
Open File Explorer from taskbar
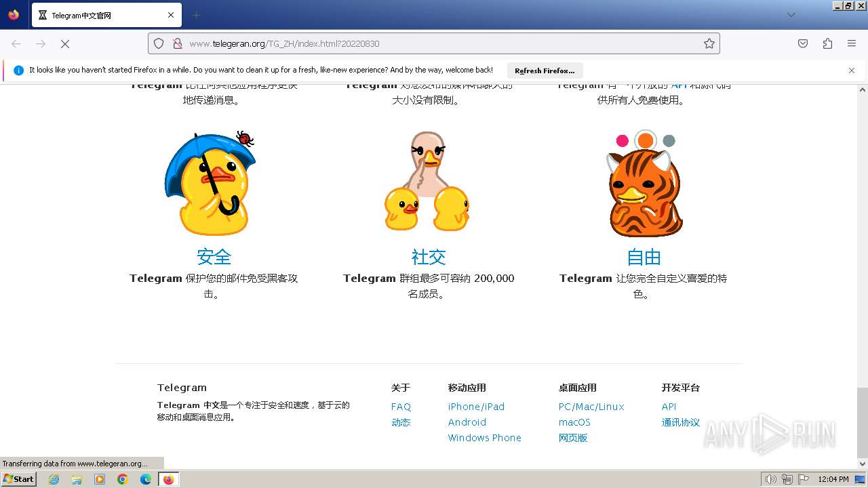(x=77, y=479)
